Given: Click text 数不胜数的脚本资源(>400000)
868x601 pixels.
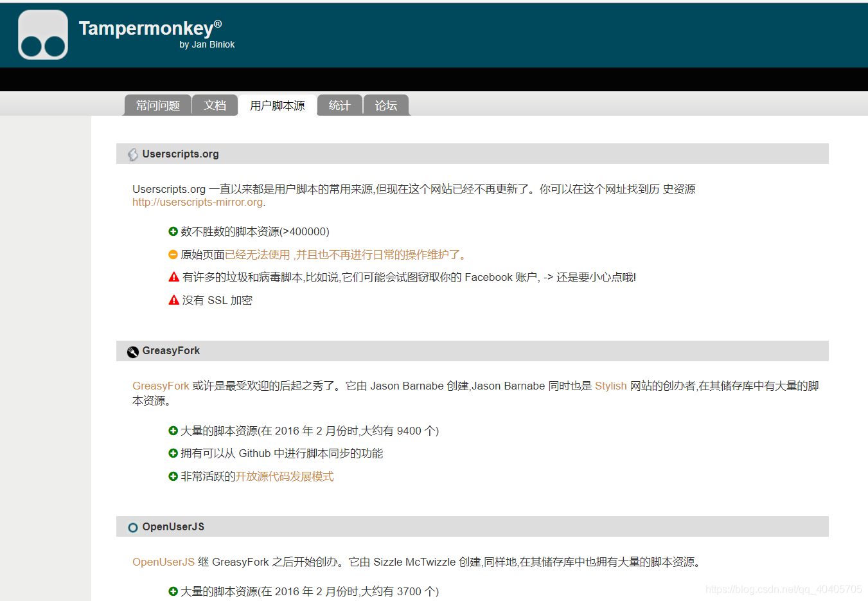Looking at the screenshot, I should click(255, 232).
